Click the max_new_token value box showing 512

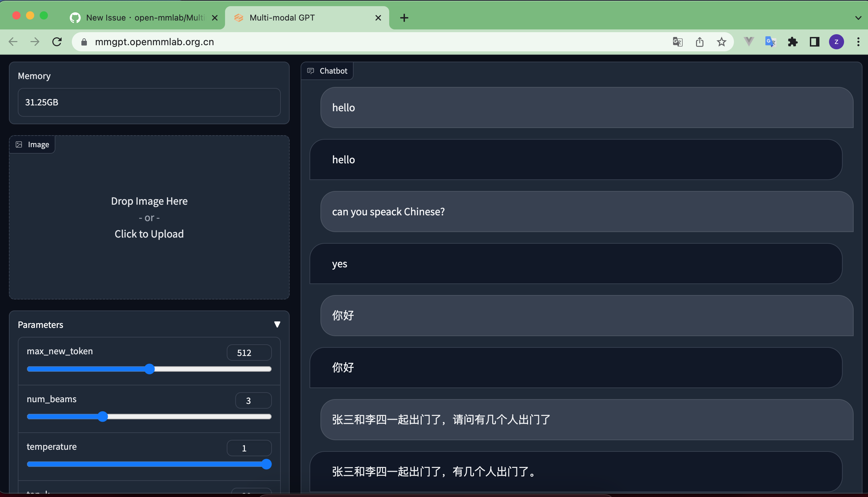(249, 353)
